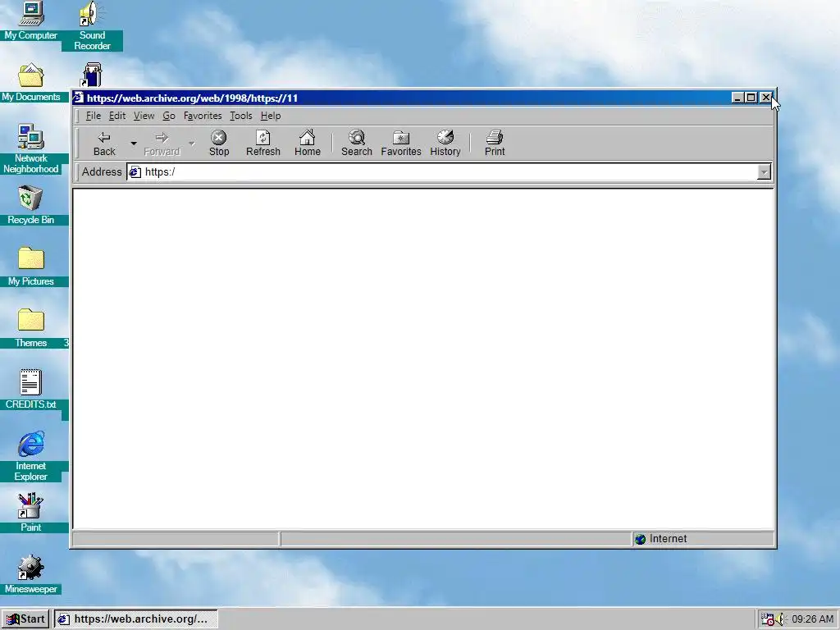Screen dimensions: 840x630
Task: Open the Go menu
Action: (169, 116)
